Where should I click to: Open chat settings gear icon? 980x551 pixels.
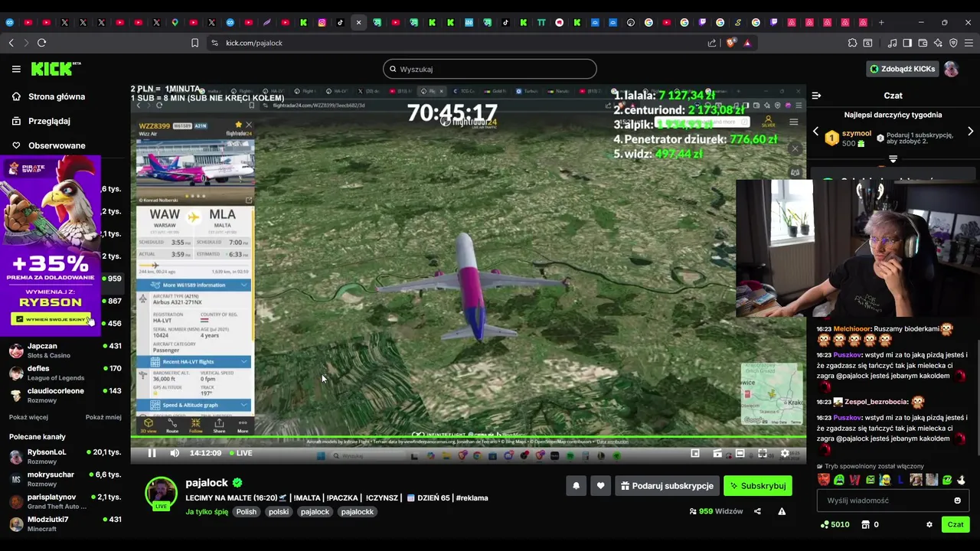(x=929, y=525)
